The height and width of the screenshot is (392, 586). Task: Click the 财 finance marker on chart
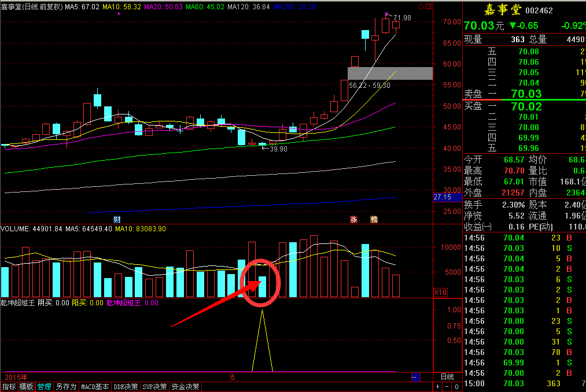117,219
